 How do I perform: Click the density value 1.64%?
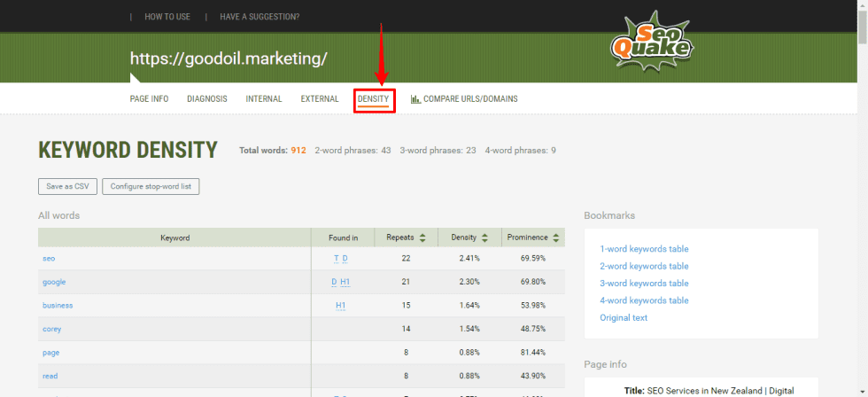click(469, 305)
